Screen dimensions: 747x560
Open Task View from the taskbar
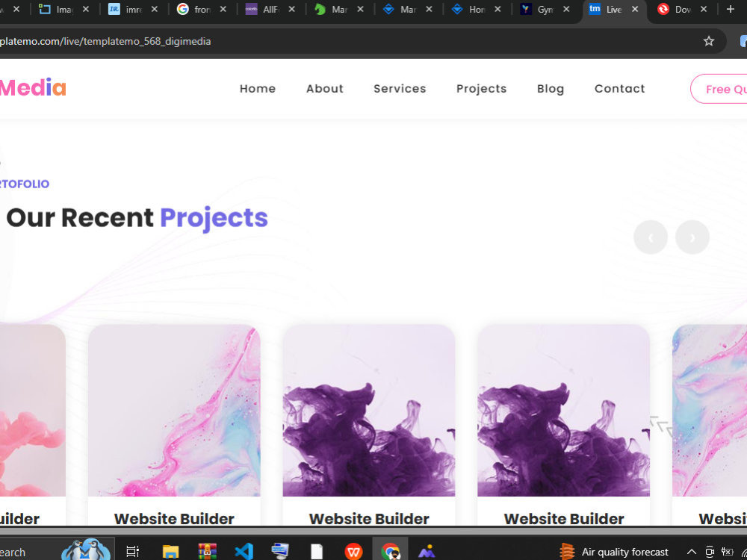click(132, 552)
